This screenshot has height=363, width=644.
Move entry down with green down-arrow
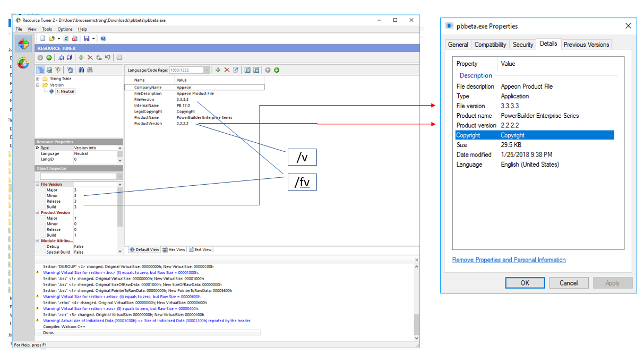[x=277, y=70]
